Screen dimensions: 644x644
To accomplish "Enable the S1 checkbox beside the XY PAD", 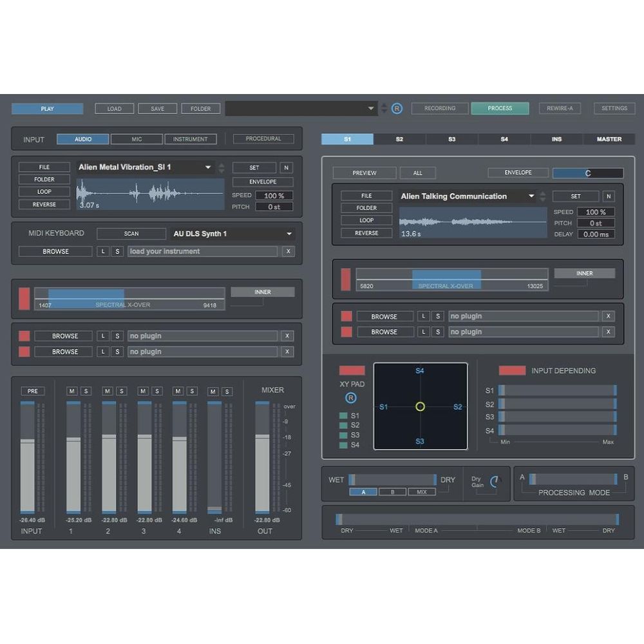I will pyautogui.click(x=342, y=416).
